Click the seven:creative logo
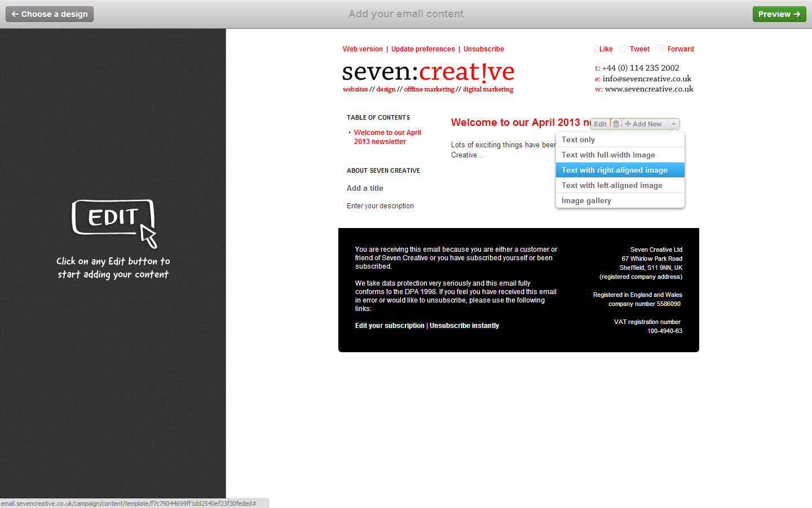The width and height of the screenshot is (812, 508). click(428, 72)
